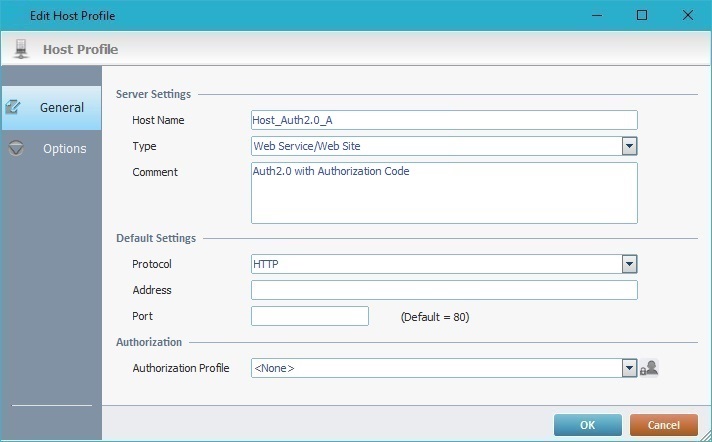Click the shield icon beside Options
Screen dimensions: 712x442
[x=15, y=148]
